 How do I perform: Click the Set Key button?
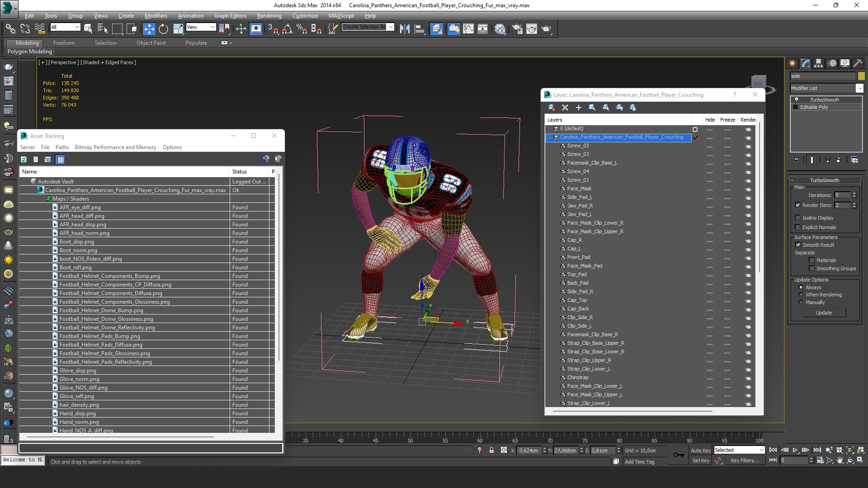[x=701, y=460]
